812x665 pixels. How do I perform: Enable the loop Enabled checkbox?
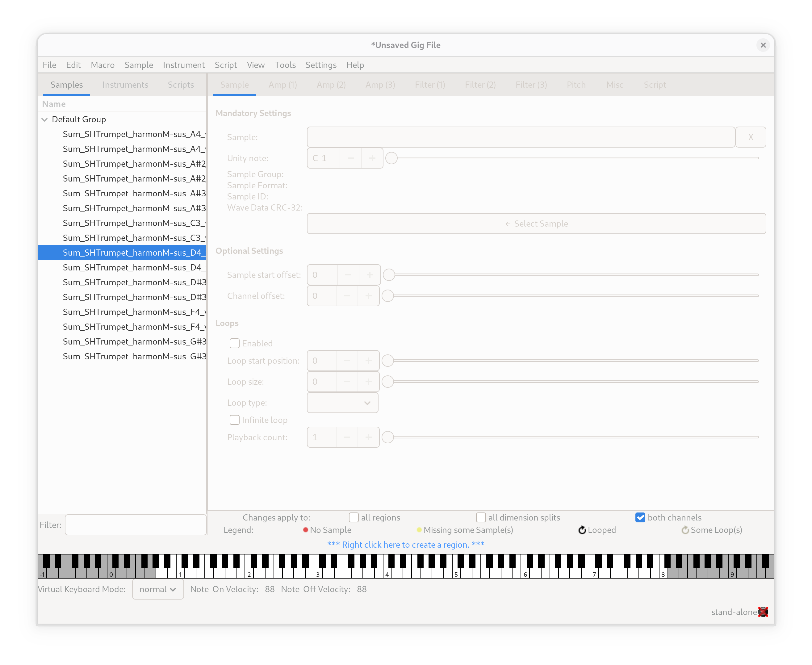[234, 343]
